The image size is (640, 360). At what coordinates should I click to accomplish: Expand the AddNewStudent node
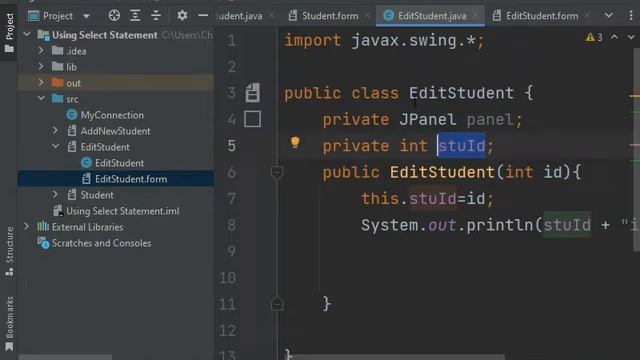point(56,130)
